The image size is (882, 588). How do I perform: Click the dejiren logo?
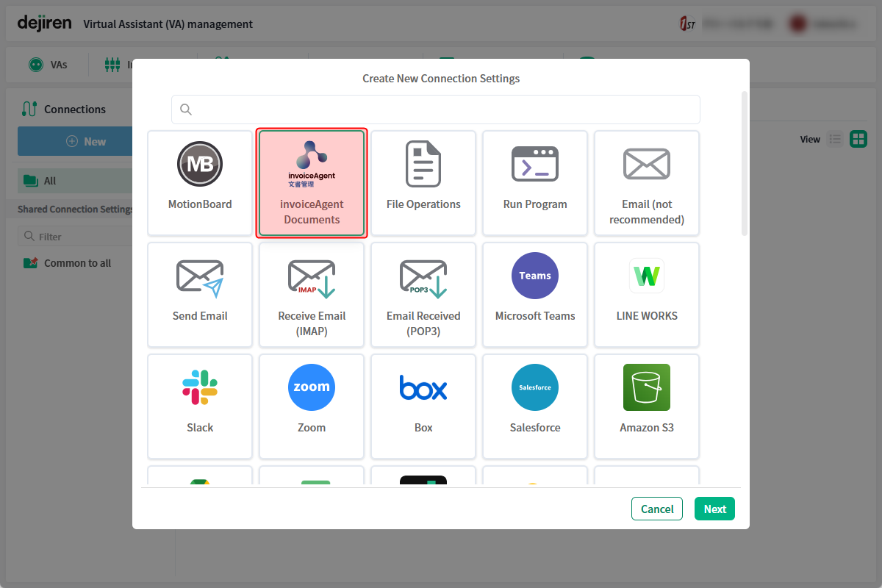(44, 24)
